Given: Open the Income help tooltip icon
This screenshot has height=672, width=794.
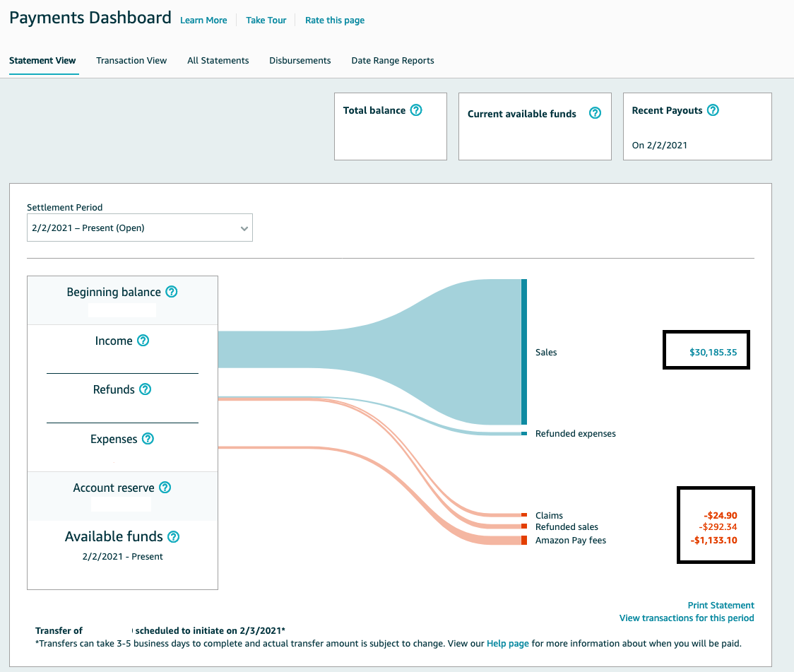Looking at the screenshot, I should [143, 341].
